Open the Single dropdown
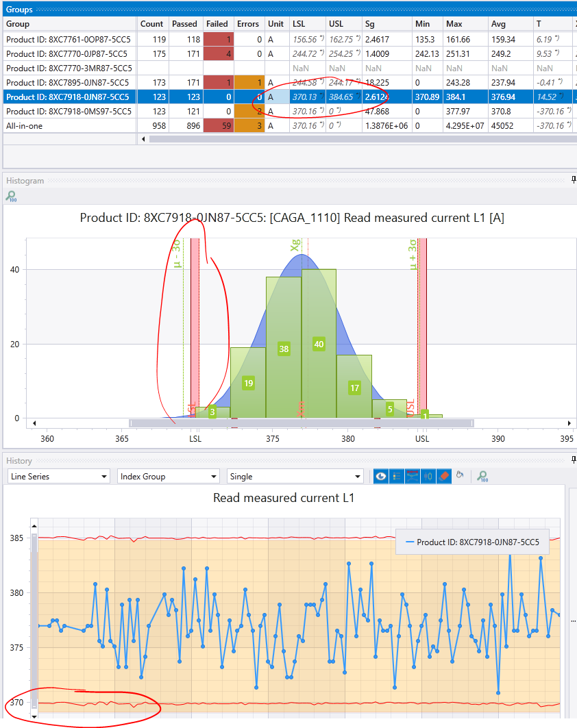Screen dimensions: 577x728 295,477
